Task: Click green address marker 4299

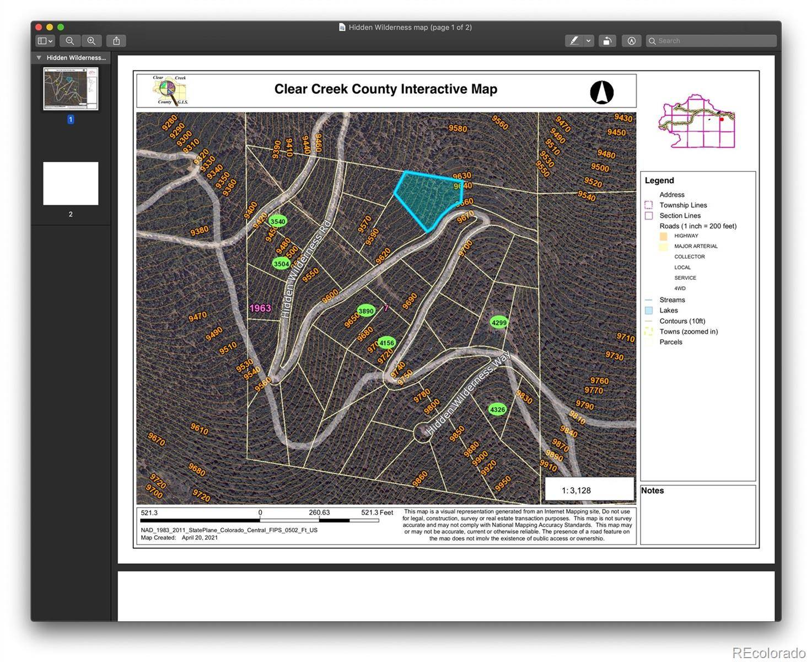Action: click(499, 323)
